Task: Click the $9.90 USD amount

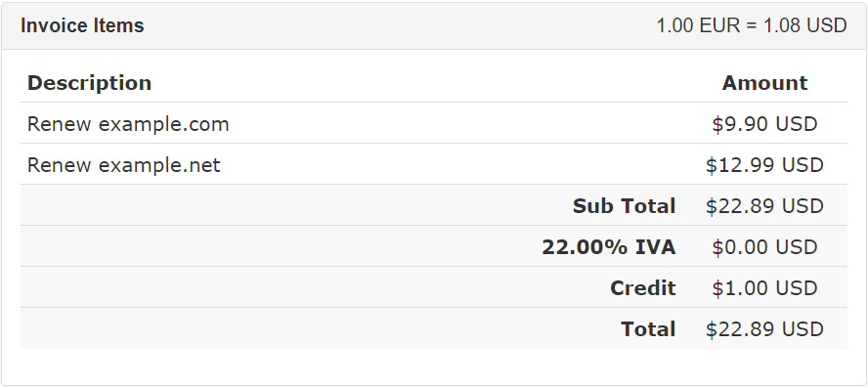Action: tap(764, 124)
